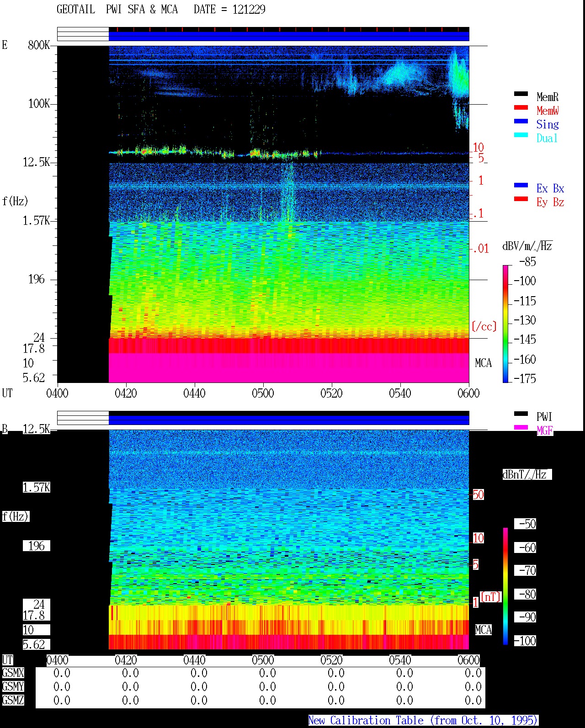Click the red .01 density scale mark
This screenshot has width=585, height=728.
(480, 249)
